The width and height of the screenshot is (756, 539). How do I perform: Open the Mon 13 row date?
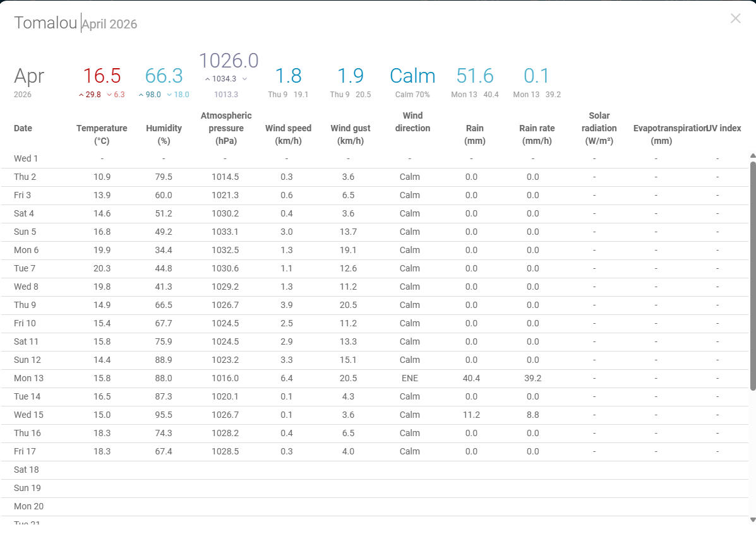pyautogui.click(x=28, y=378)
